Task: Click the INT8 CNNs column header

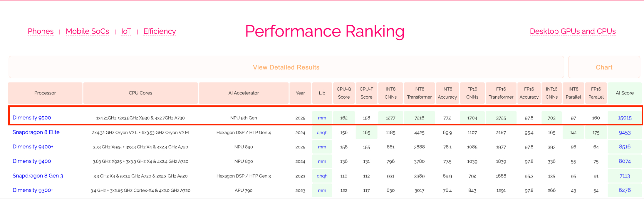Action: click(x=390, y=93)
